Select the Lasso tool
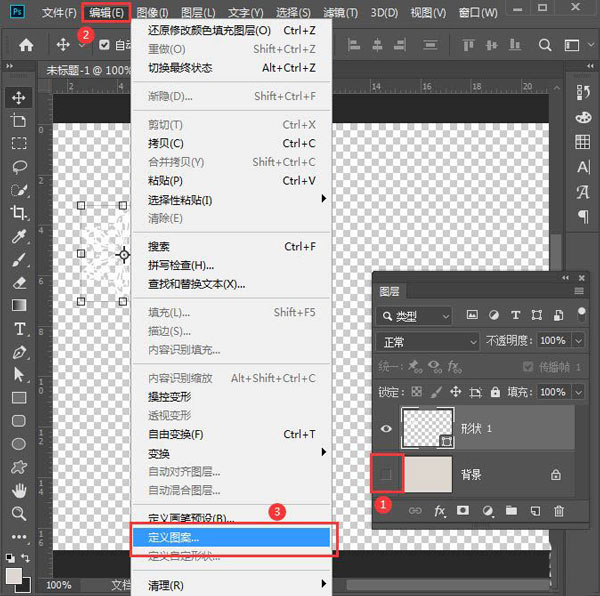 pyautogui.click(x=19, y=167)
